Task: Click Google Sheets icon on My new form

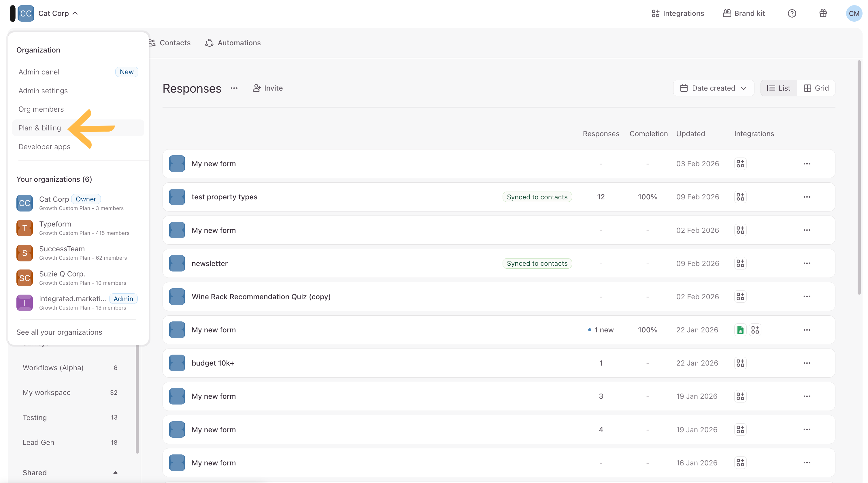Action: tap(740, 330)
